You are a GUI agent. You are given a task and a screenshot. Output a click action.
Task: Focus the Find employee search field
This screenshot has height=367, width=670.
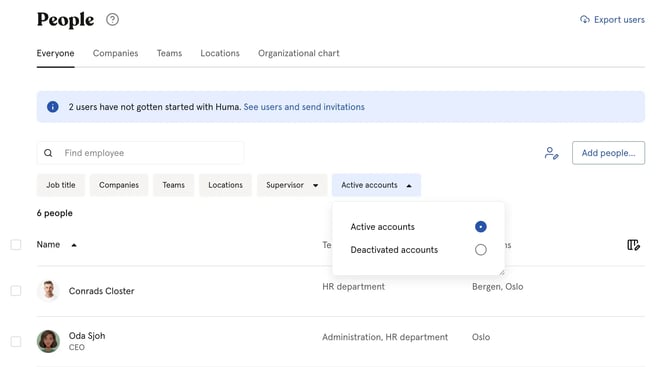[140, 153]
